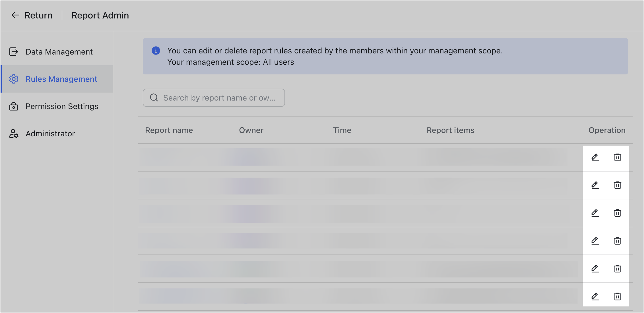Click the magnifier icon in the search bar
This screenshot has width=644, height=313.
coord(154,98)
